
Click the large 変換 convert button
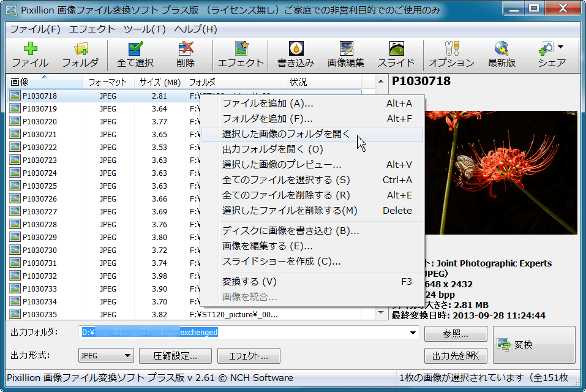(x=534, y=345)
